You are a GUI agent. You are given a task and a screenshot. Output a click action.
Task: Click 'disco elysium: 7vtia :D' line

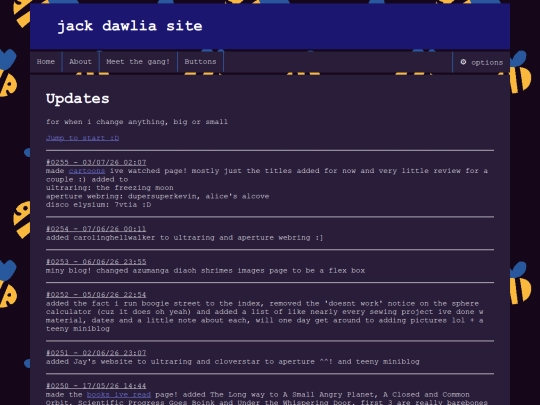98,205
